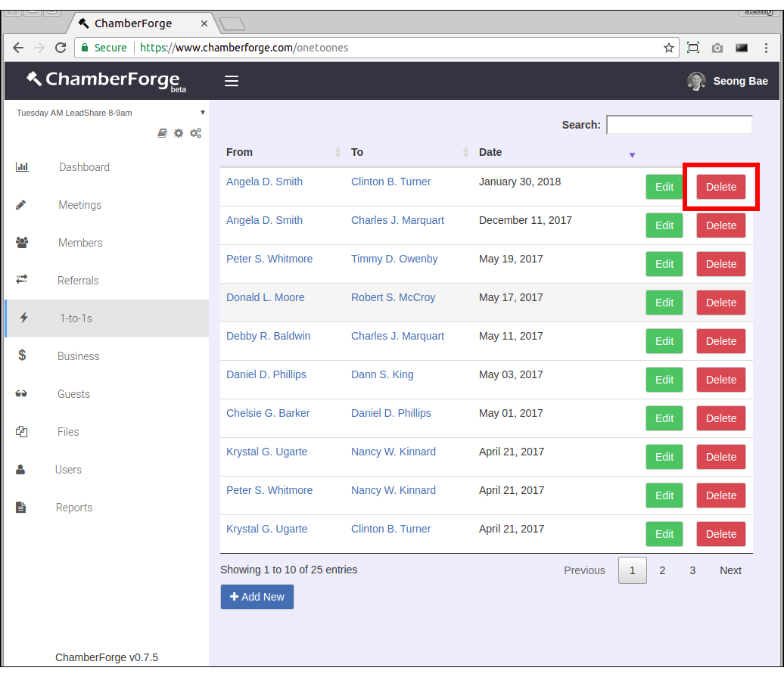This screenshot has height=677, width=784.
Task: Sort table by Date column arrow
Action: click(x=632, y=155)
